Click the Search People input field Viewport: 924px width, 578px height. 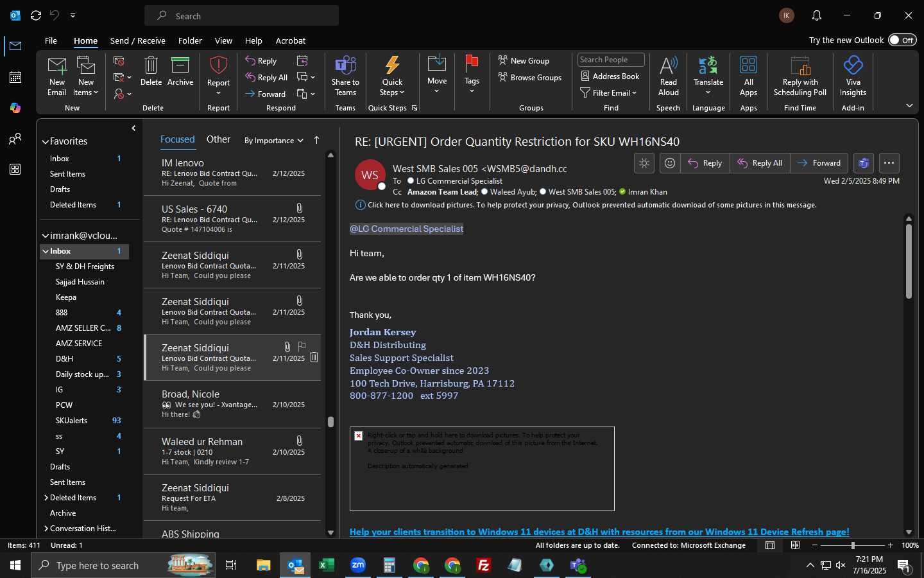(x=611, y=60)
